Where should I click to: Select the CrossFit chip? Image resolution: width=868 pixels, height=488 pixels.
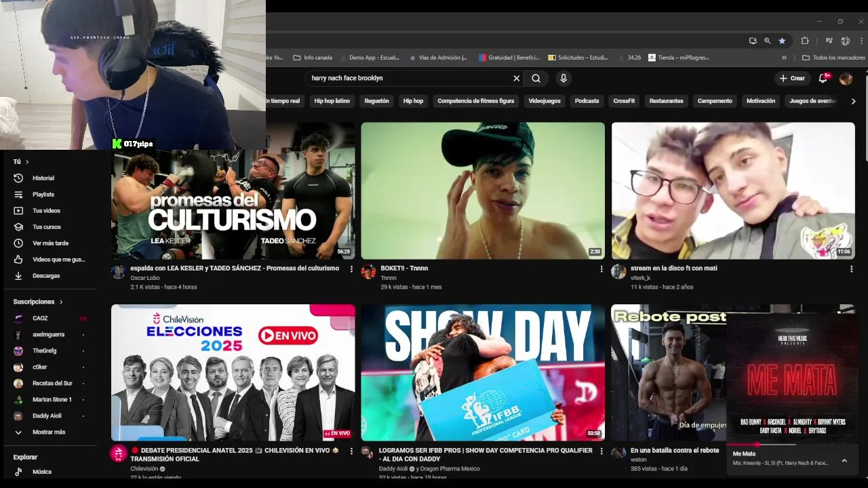click(x=624, y=101)
